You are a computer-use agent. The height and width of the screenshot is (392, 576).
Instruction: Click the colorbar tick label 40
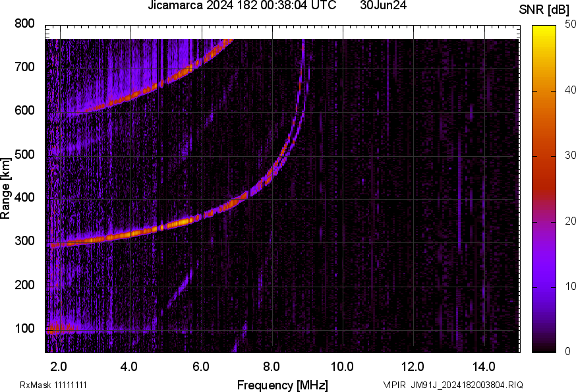[x=570, y=90]
